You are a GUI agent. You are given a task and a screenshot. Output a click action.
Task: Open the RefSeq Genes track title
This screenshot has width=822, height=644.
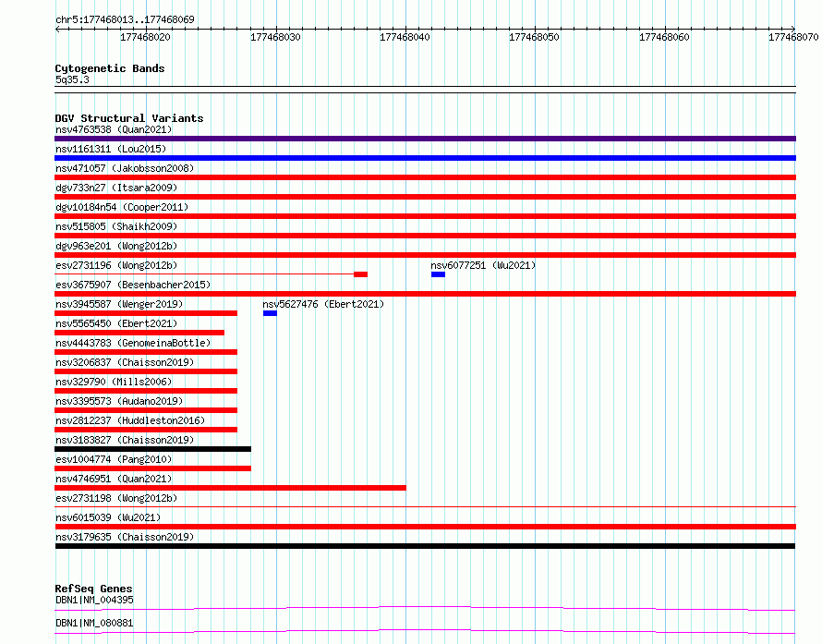tap(93, 589)
